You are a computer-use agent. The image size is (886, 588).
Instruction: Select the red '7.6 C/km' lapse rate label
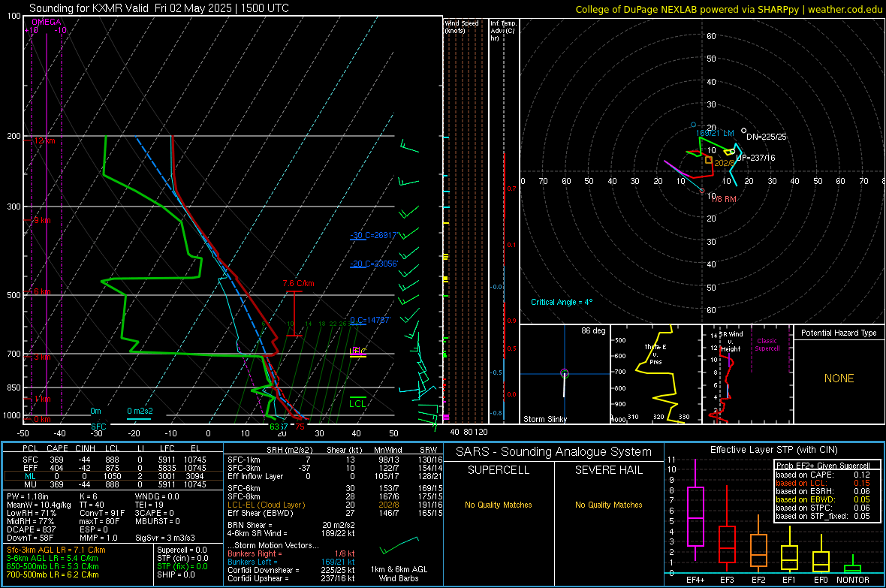(298, 283)
